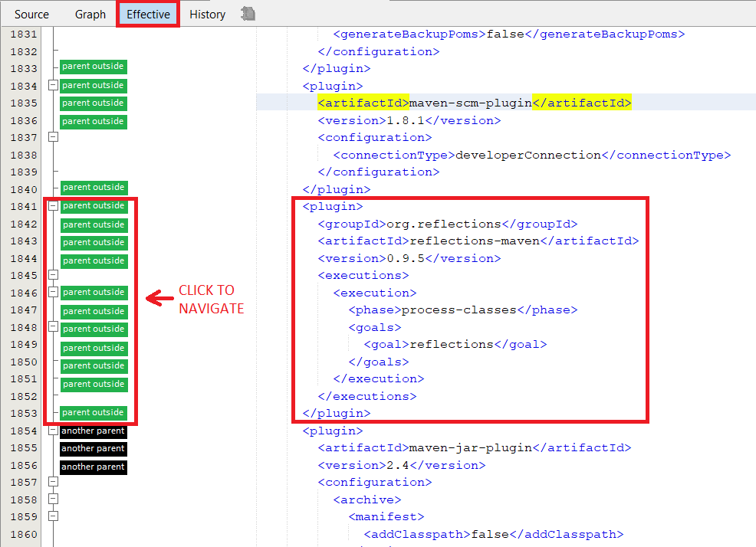Collapse the goals fold at line 1848
Image resolution: width=756 pixels, height=547 pixels.
coord(54,327)
